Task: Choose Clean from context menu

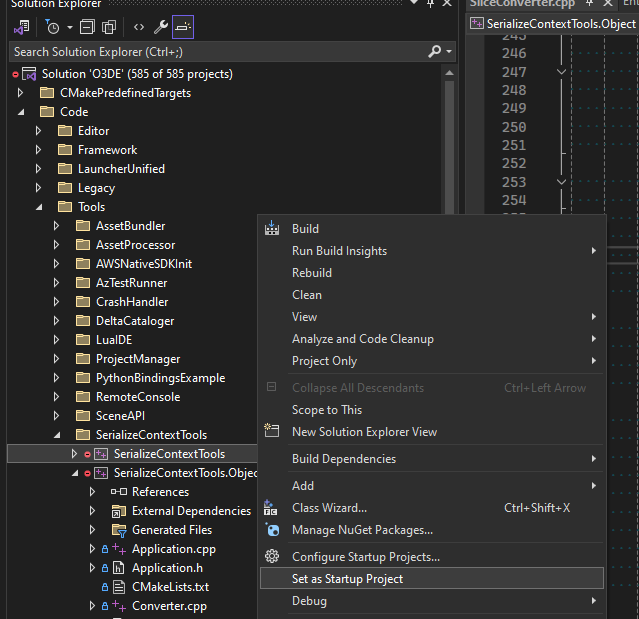Action: click(x=432, y=295)
